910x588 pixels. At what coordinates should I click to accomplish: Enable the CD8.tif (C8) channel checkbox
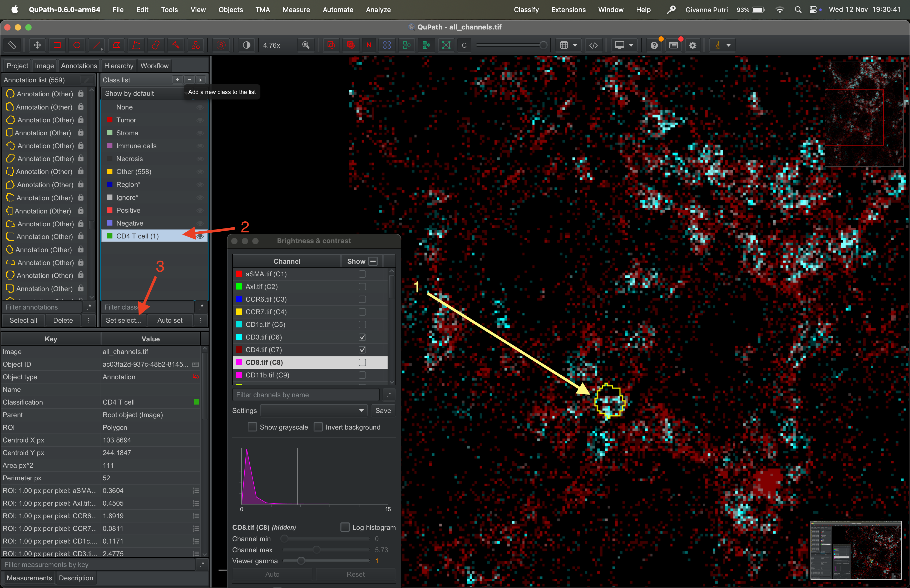362,362
